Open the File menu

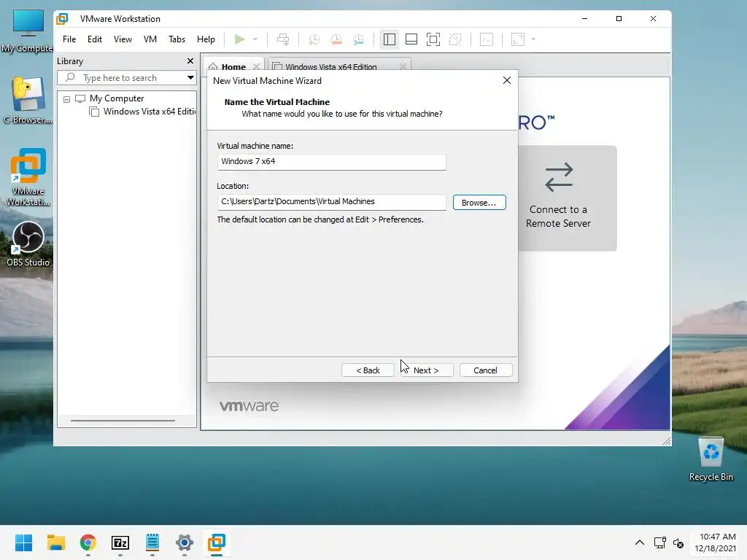69,39
